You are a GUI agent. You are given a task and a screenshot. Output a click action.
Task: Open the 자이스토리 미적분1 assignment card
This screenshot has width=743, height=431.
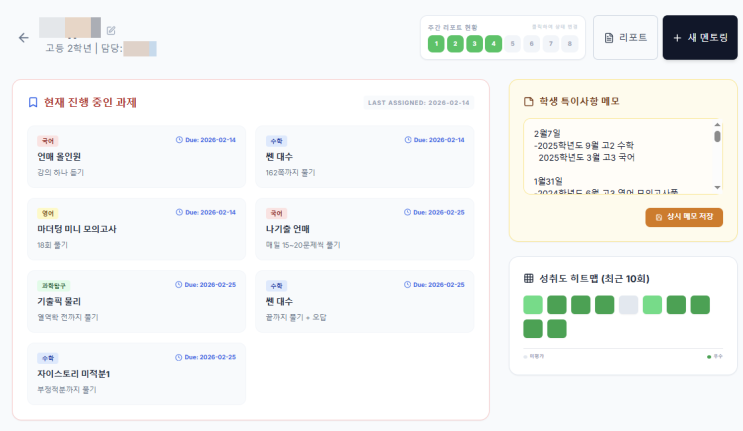tap(136, 373)
